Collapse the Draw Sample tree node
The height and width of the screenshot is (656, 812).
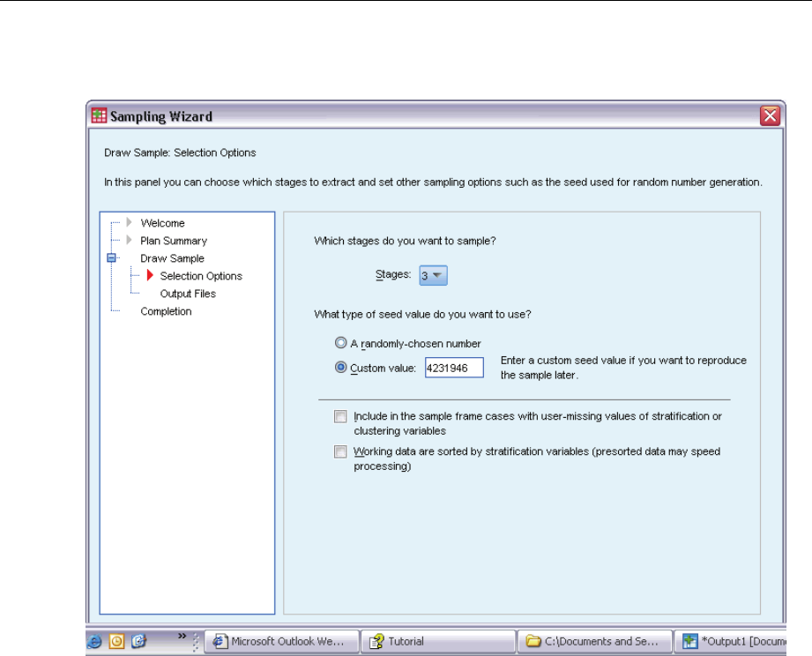[111, 257]
